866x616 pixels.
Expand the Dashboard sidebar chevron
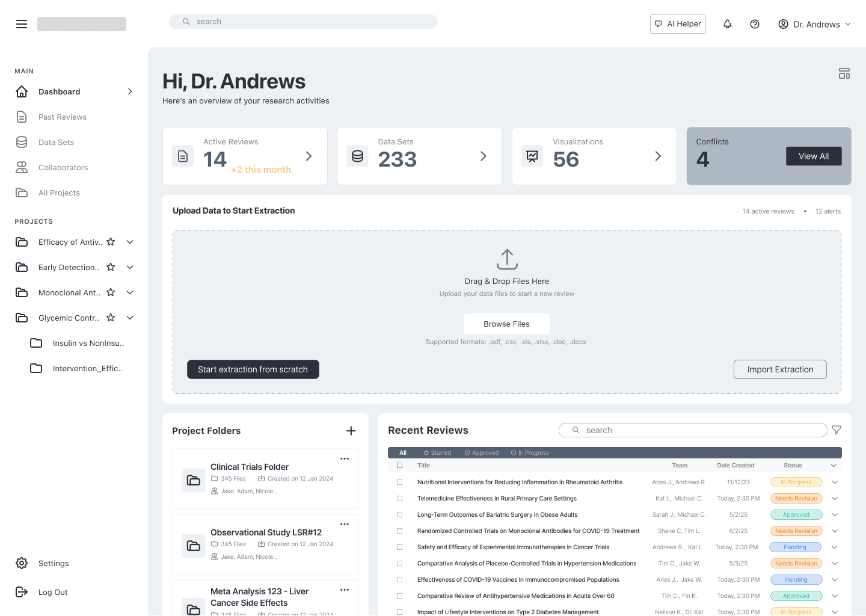point(130,91)
